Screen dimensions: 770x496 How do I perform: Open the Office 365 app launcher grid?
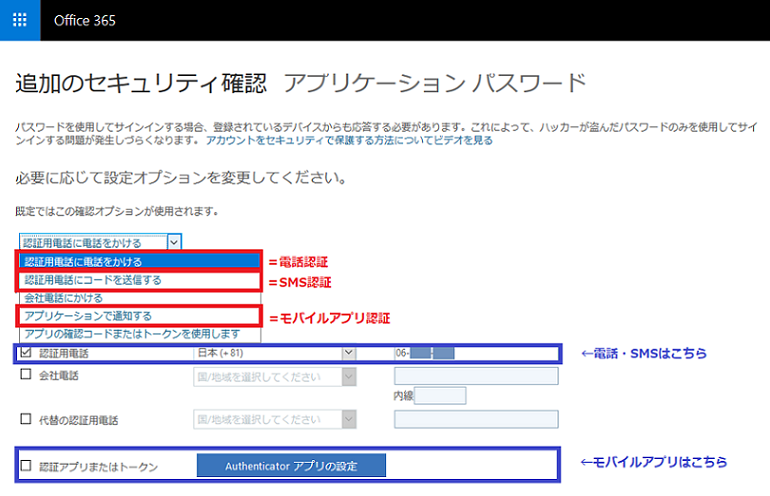(x=19, y=20)
